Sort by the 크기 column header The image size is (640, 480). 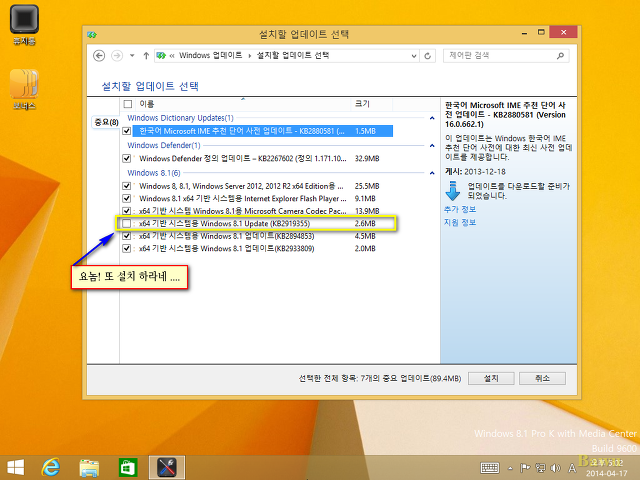pyautogui.click(x=371, y=104)
